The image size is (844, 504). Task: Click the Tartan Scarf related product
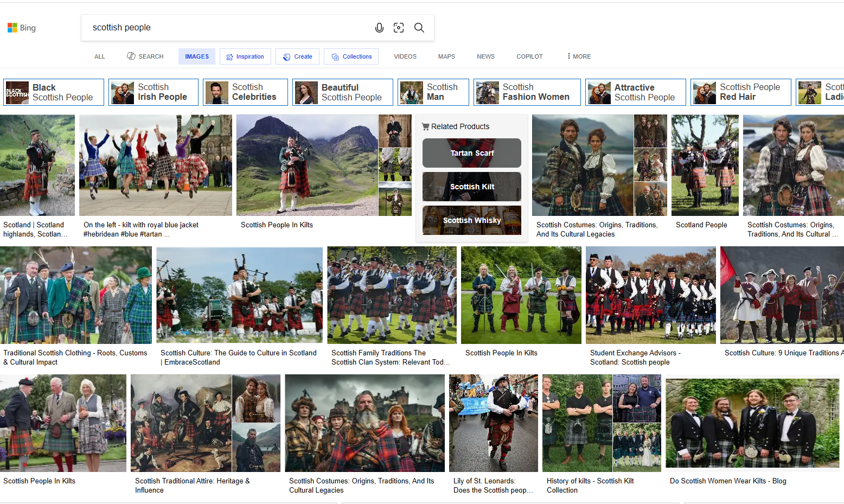click(472, 153)
